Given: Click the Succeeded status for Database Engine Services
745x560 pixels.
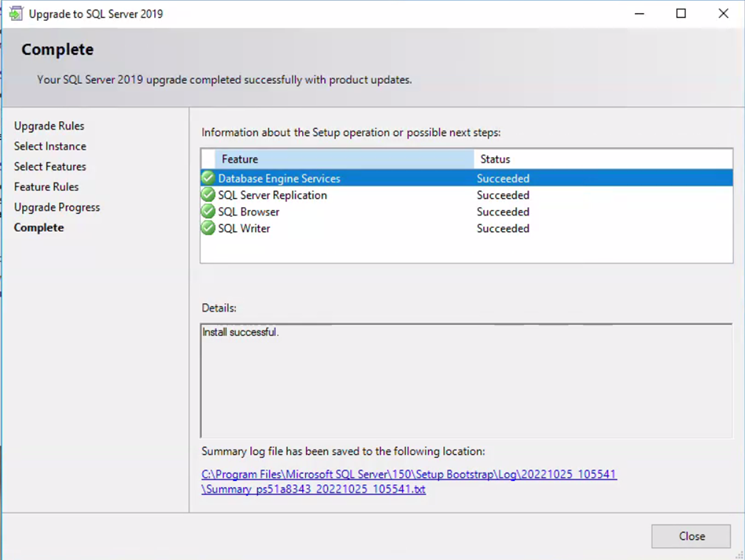Looking at the screenshot, I should pyautogui.click(x=503, y=179).
